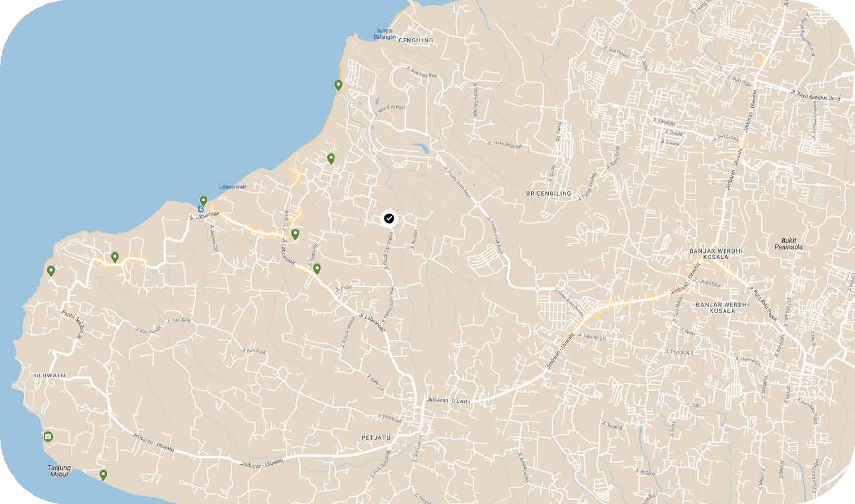Click the green pin beside Labuansait beach

[x=203, y=201]
